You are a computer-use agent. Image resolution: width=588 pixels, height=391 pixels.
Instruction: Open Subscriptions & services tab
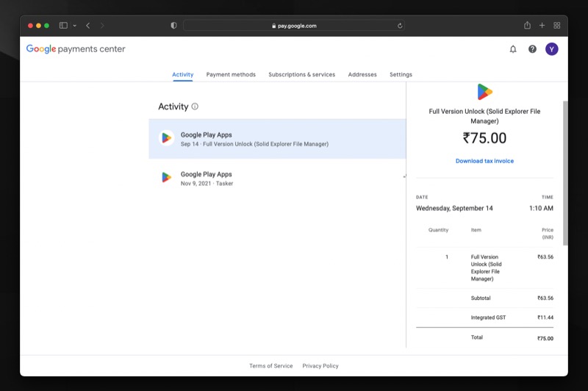[x=301, y=74]
